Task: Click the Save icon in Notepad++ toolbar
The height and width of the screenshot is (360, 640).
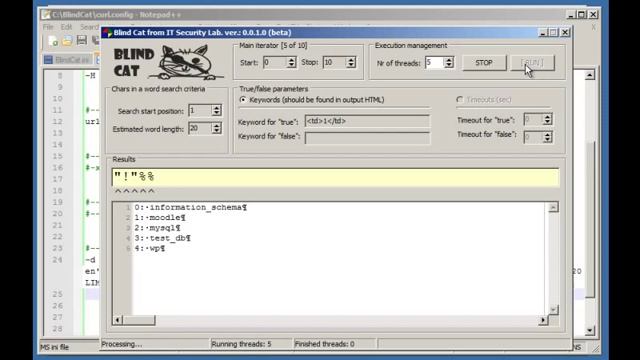Action: [82, 40]
